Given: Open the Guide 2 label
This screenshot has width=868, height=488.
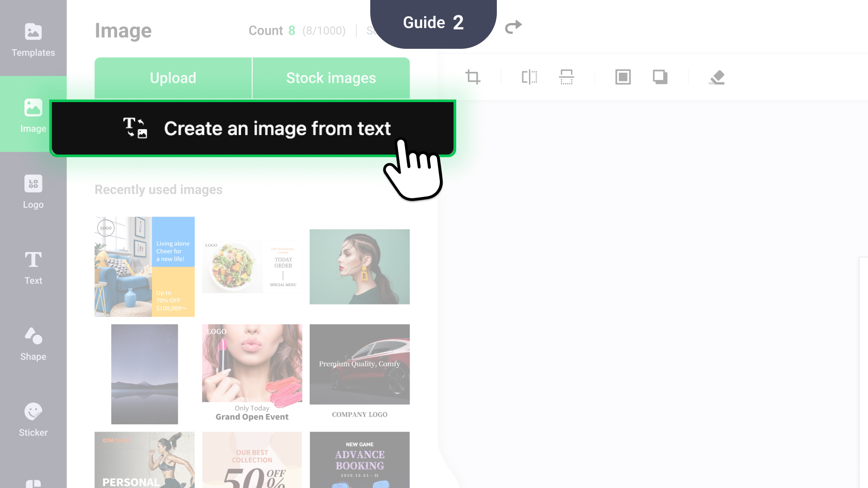Looking at the screenshot, I should (433, 23).
